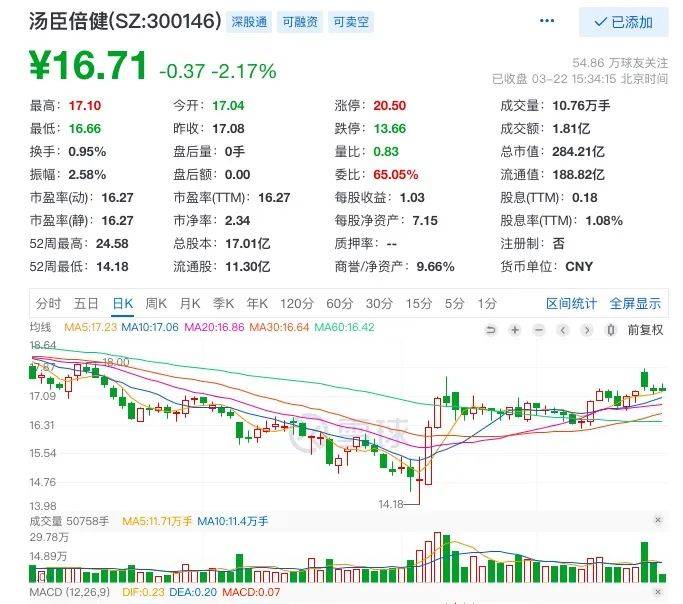The width and height of the screenshot is (683, 604).
Task: Zoom in the K-line chart with plus icon
Action: click(x=514, y=329)
